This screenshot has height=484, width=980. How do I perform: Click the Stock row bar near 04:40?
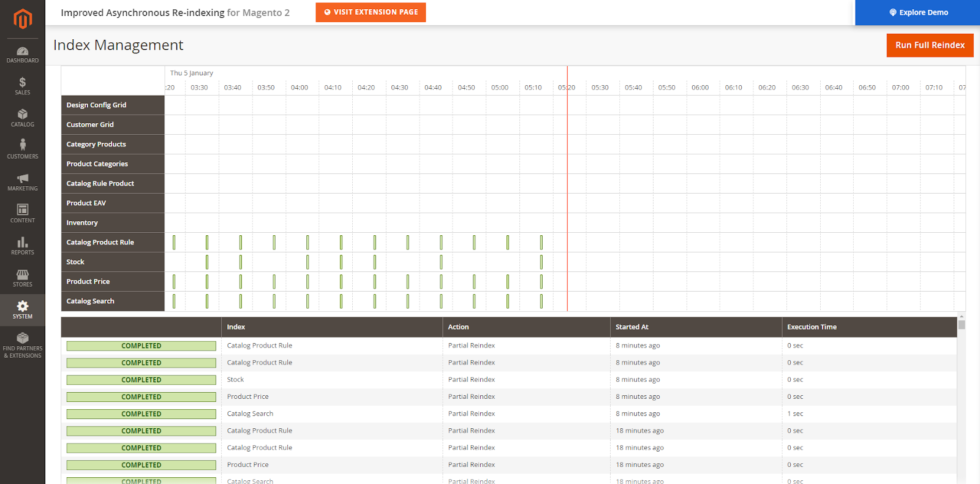441,262
